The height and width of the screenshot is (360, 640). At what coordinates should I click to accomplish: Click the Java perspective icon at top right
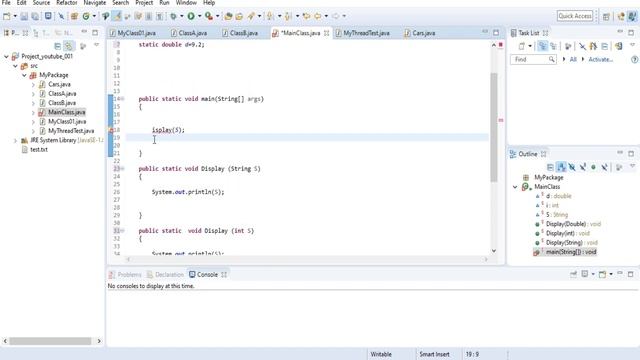point(632,16)
